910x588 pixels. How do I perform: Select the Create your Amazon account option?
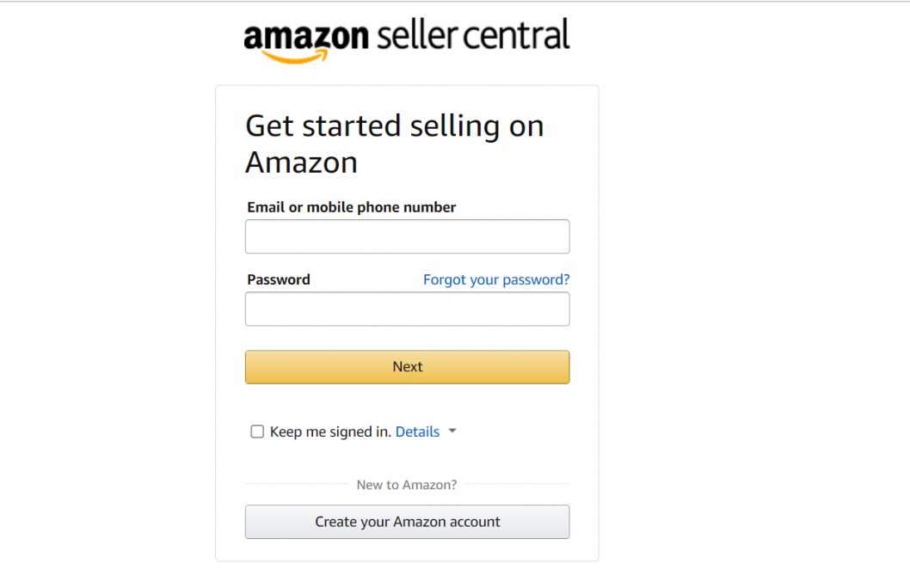pyautogui.click(x=407, y=522)
